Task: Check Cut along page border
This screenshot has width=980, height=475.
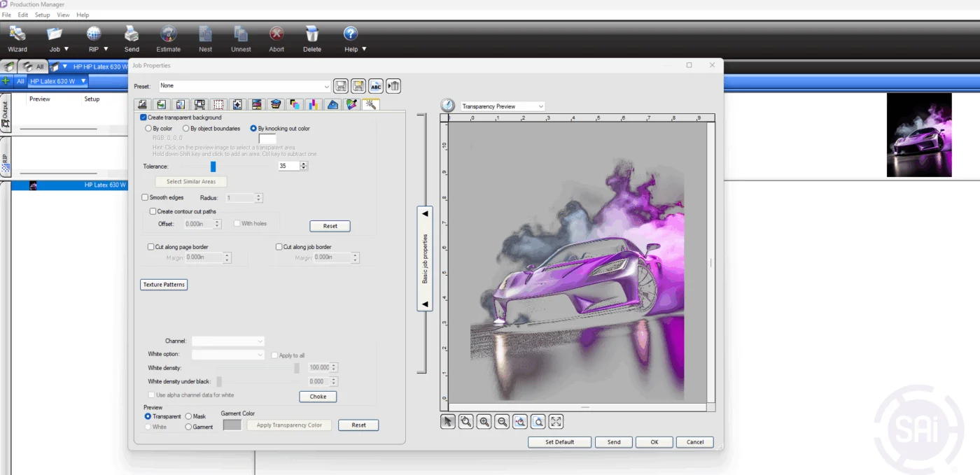Action: 150,247
